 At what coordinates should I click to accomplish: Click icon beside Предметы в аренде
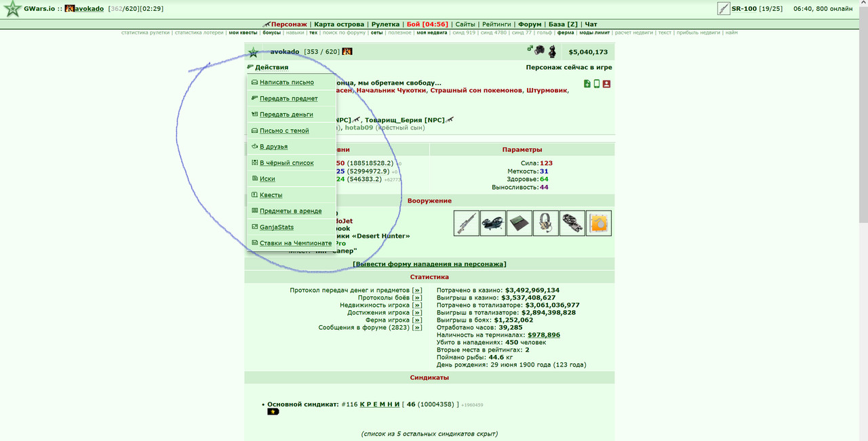[x=254, y=211]
